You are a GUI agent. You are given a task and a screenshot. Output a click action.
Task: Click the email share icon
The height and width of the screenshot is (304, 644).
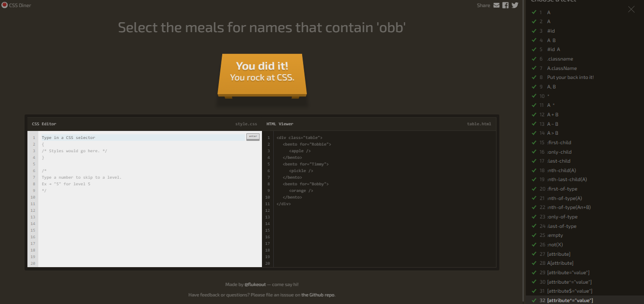(496, 5)
